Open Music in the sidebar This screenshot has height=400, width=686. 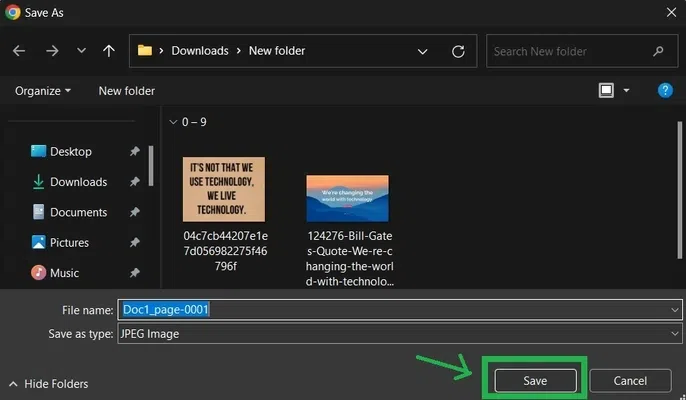(55, 273)
